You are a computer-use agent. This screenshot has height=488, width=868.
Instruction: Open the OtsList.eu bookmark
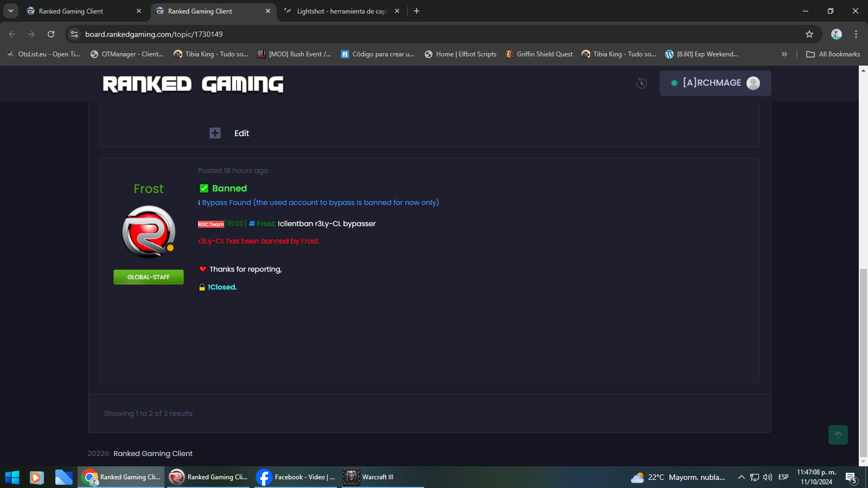43,54
